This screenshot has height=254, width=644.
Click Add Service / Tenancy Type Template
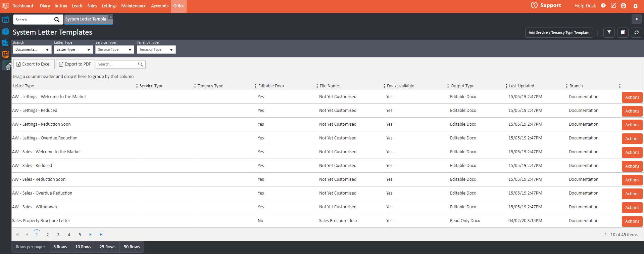click(x=558, y=33)
